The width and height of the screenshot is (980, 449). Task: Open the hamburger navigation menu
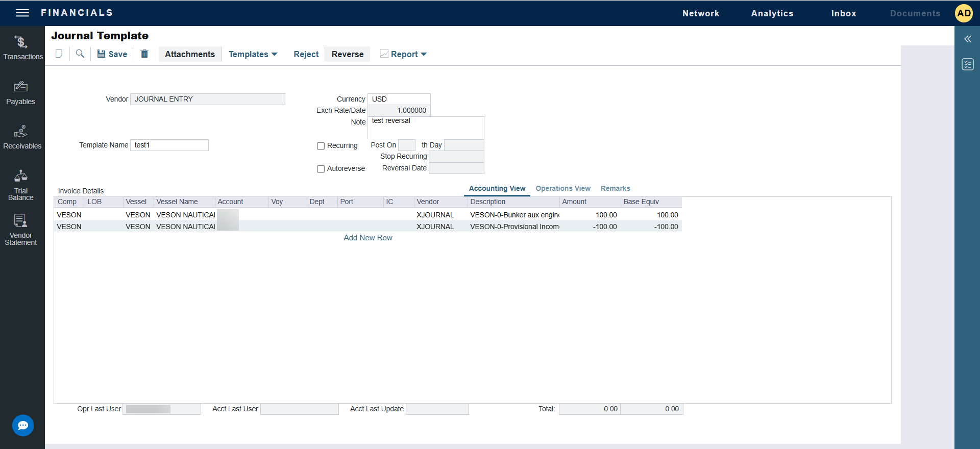(x=22, y=13)
